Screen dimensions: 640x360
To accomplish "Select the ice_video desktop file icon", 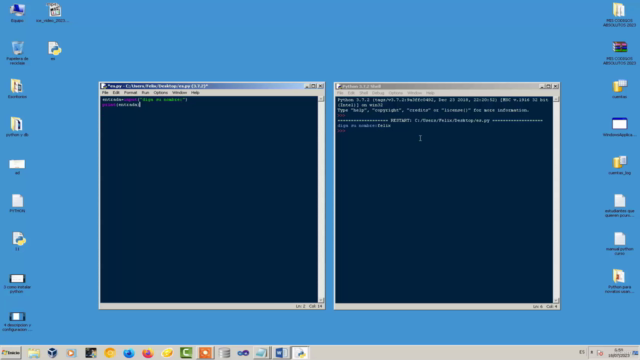I will tap(53, 13).
